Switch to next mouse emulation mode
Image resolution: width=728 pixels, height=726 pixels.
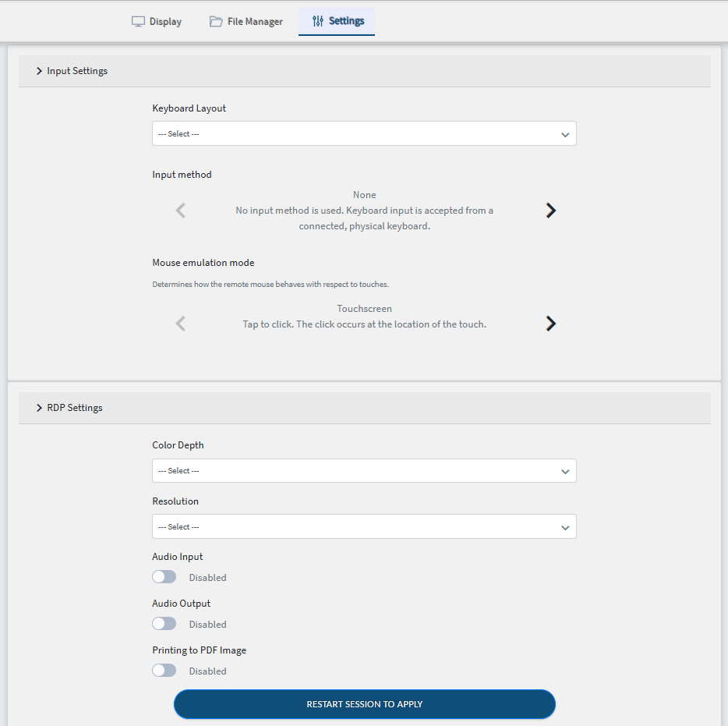click(550, 324)
